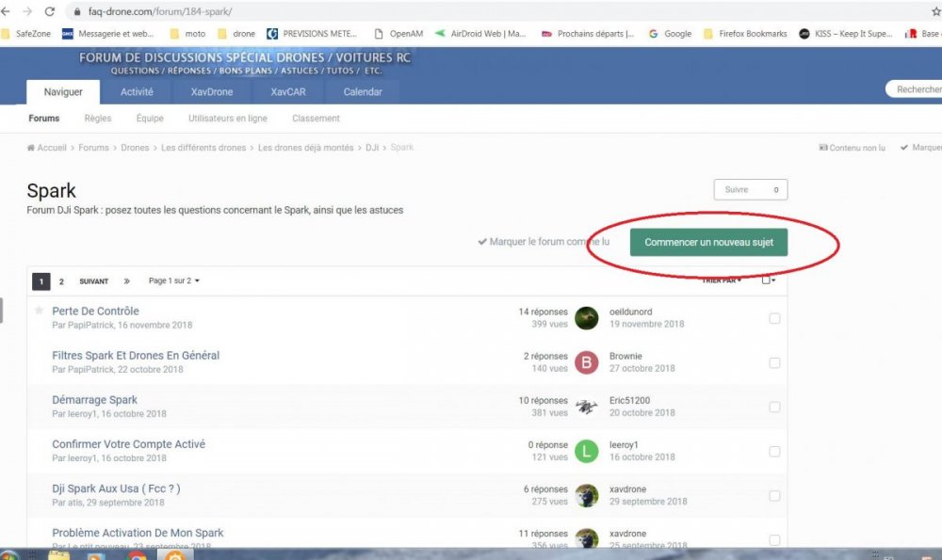Open the PREVISIONS METE bookmark
The width and height of the screenshot is (942, 560).
313,34
